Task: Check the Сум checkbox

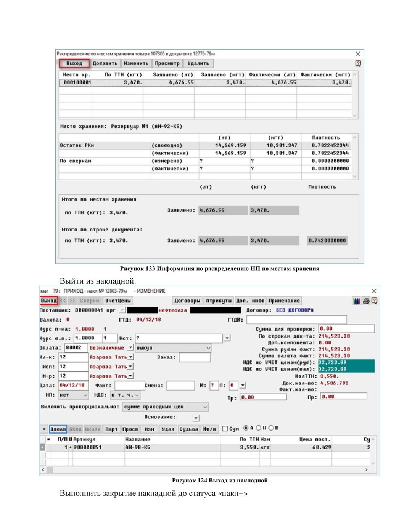Action: click(x=225, y=429)
